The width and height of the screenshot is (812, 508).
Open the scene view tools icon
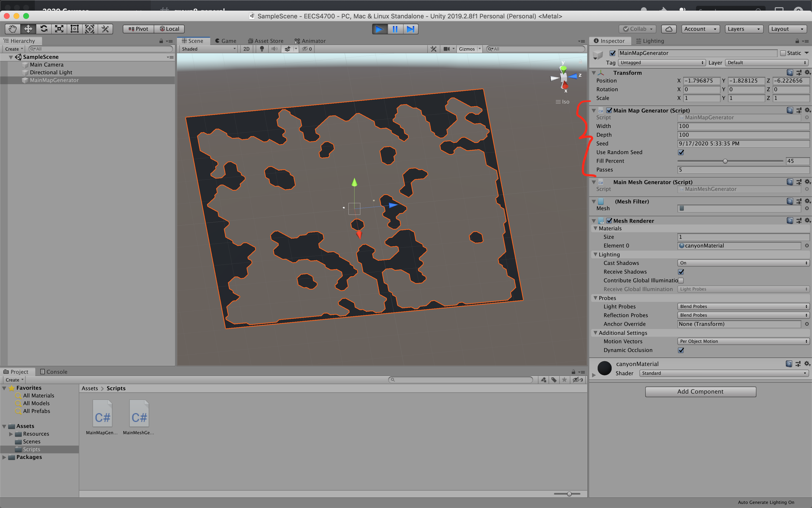tap(434, 49)
